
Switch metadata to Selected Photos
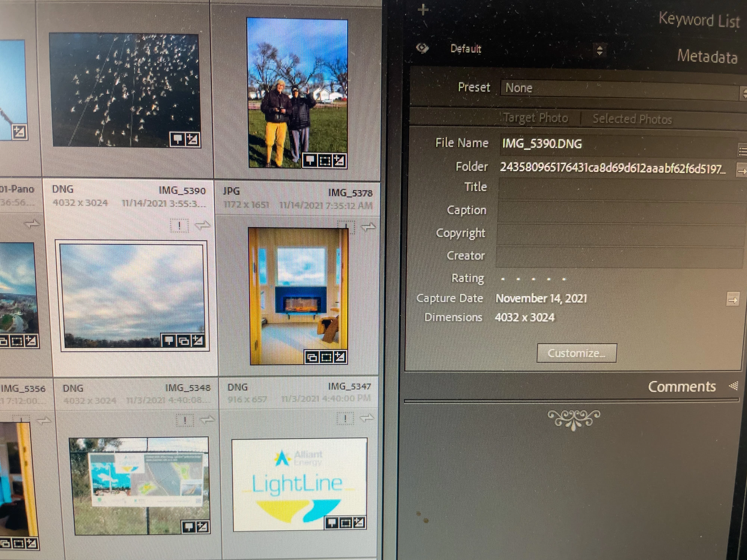click(x=632, y=119)
